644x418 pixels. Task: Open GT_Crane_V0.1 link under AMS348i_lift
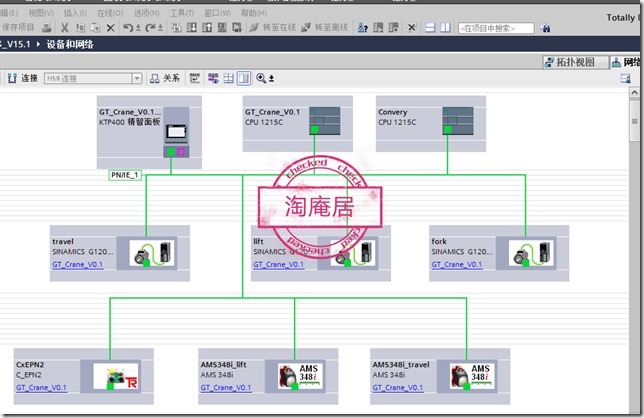(226, 388)
